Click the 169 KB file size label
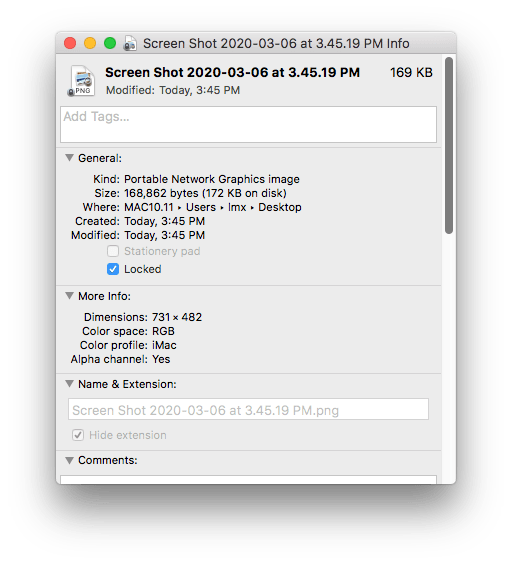 (411, 72)
